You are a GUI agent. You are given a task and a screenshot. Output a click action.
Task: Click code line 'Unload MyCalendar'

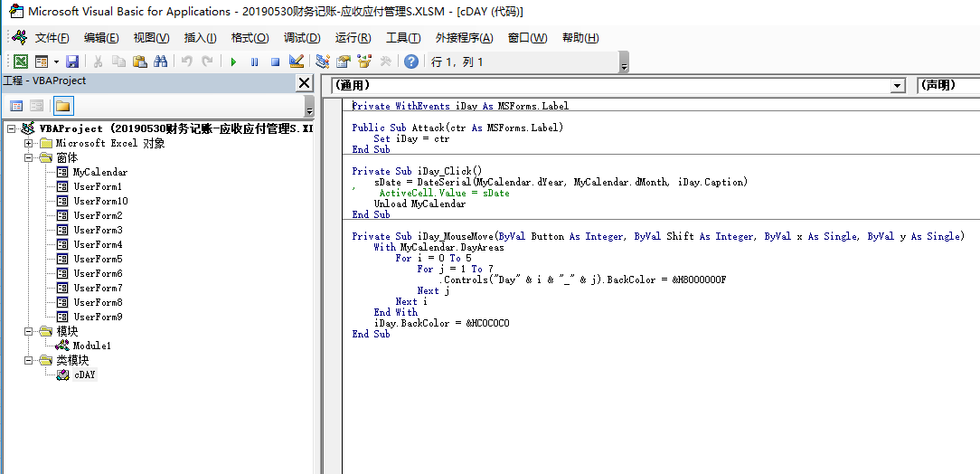click(x=419, y=204)
